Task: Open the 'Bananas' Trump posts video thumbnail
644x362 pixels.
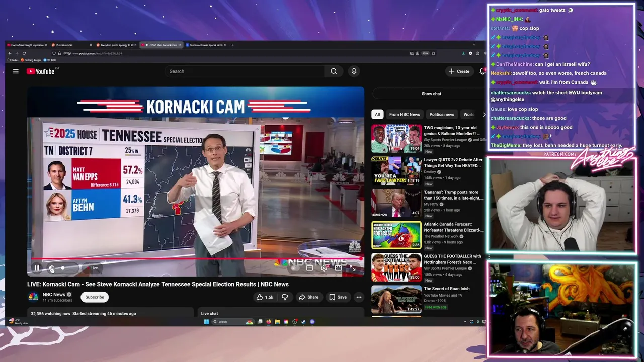Action: (x=396, y=203)
